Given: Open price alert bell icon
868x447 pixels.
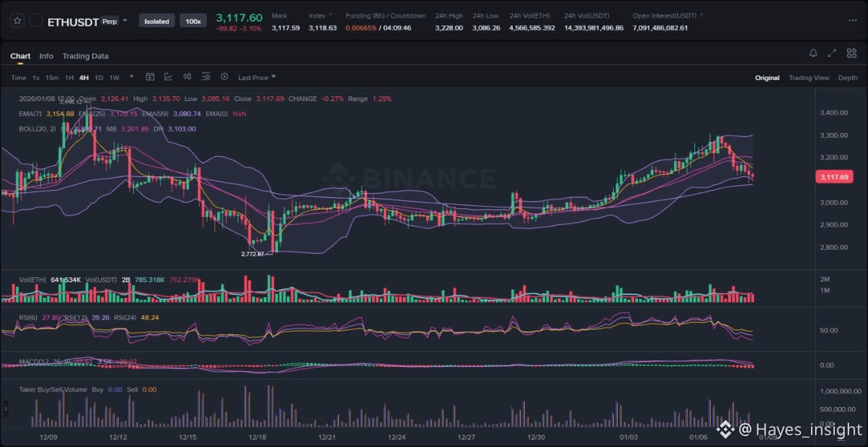Looking at the screenshot, I should [x=813, y=54].
